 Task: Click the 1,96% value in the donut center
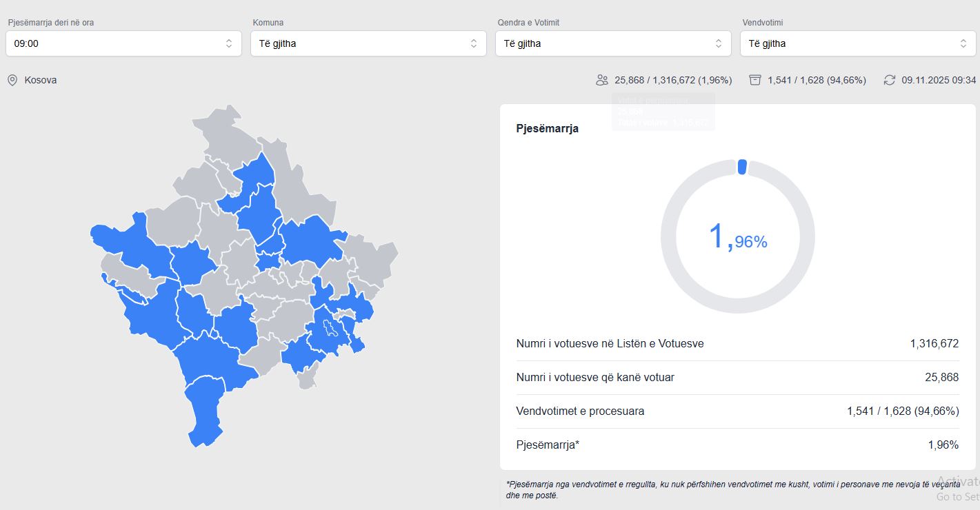coord(737,237)
